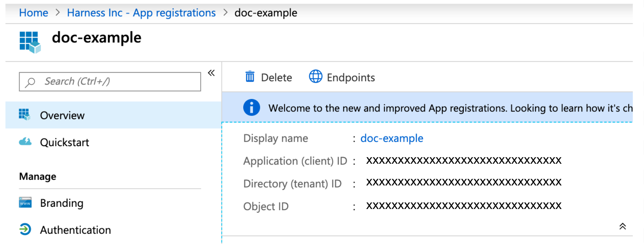Select the Directory (tenant) ID value

click(463, 183)
